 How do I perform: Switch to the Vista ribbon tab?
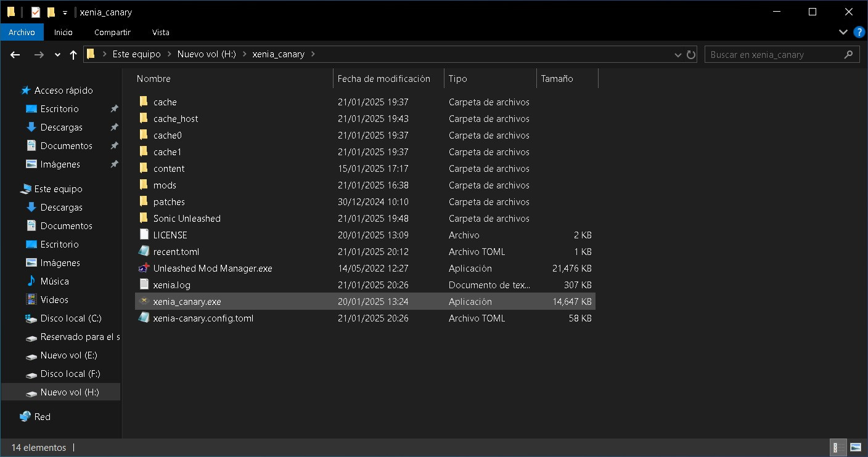pos(160,32)
